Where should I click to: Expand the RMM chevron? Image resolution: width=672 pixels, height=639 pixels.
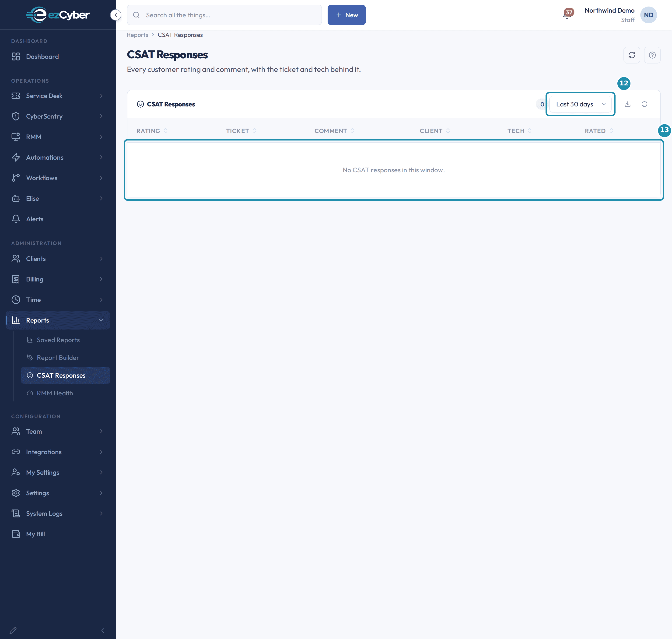coord(101,137)
